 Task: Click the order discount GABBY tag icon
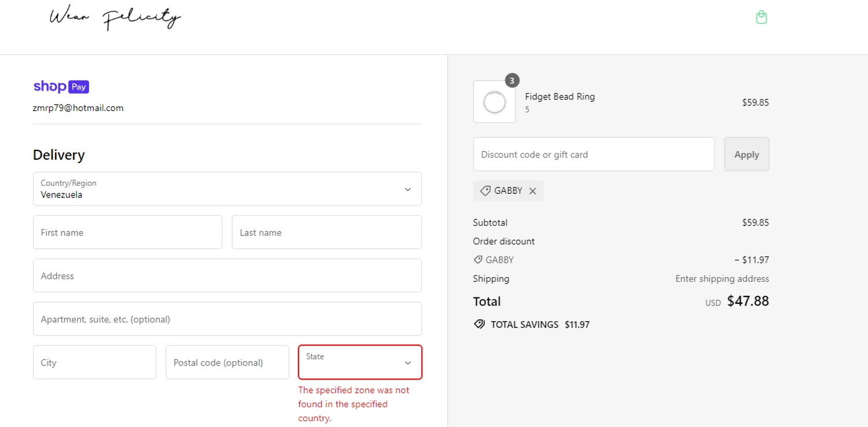tap(478, 260)
